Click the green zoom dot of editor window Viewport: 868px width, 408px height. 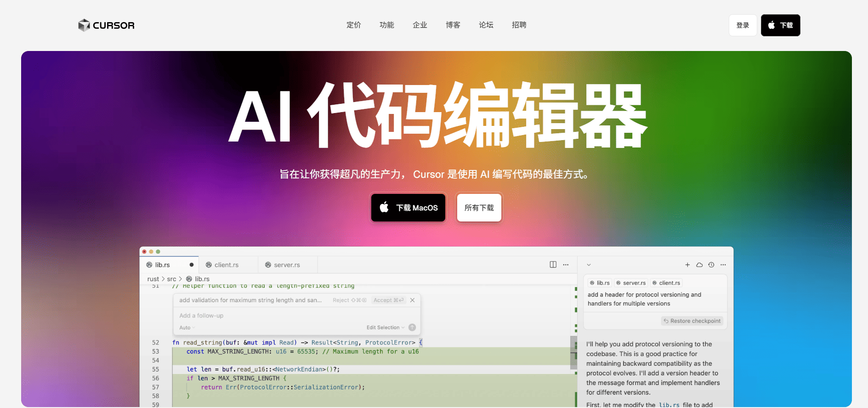(x=158, y=252)
